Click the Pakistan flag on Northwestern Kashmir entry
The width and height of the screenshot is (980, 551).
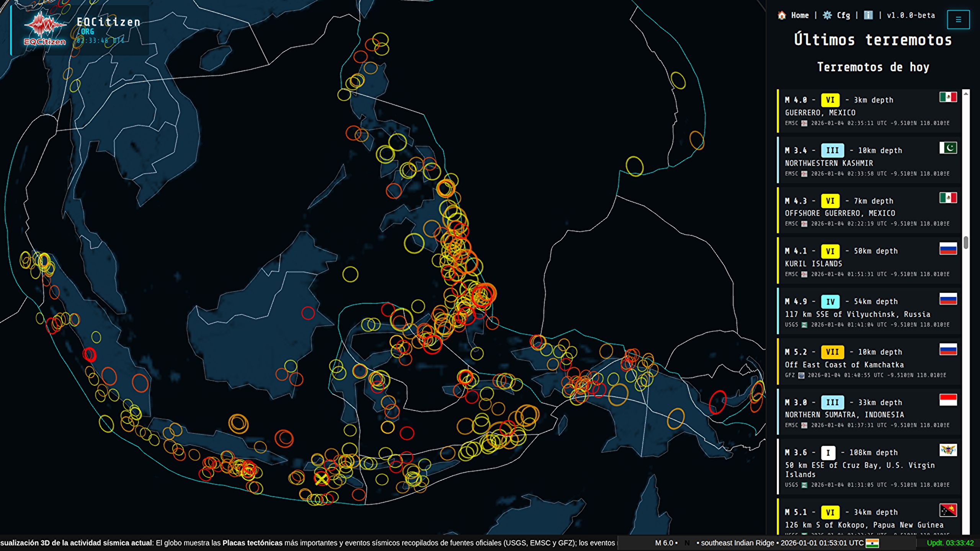(949, 148)
